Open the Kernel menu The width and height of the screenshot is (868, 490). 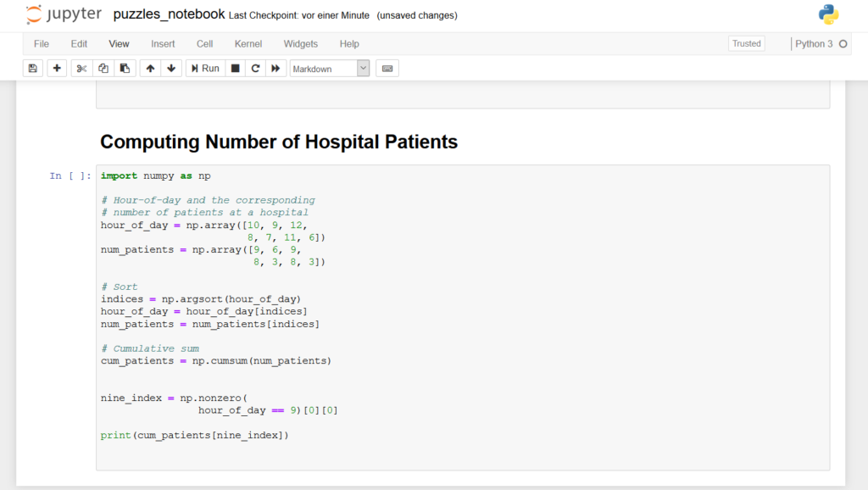pos(248,44)
